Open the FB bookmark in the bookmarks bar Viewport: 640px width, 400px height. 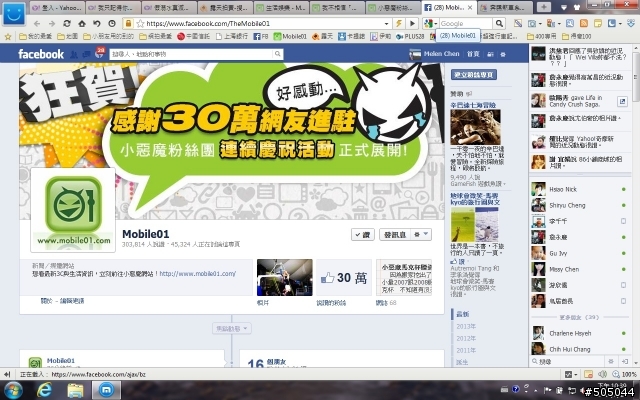click(261, 36)
